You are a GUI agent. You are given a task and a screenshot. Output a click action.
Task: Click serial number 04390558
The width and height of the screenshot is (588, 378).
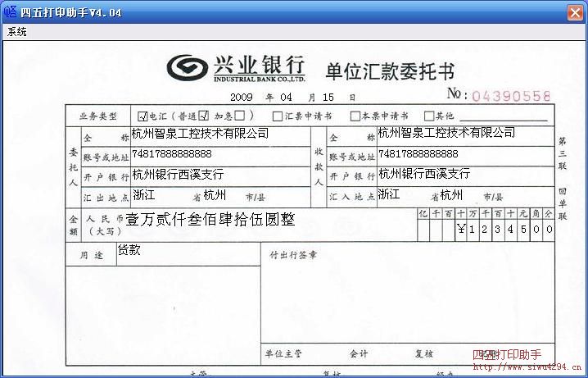[x=511, y=97]
